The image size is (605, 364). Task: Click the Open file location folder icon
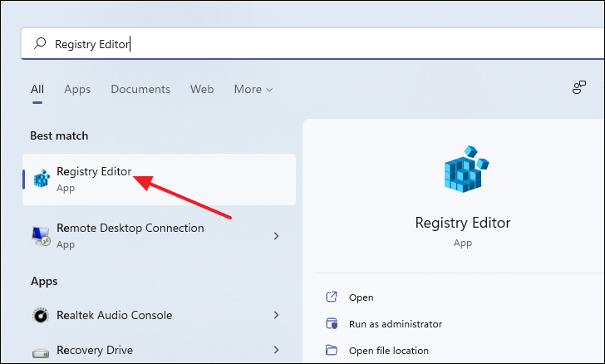(x=332, y=350)
